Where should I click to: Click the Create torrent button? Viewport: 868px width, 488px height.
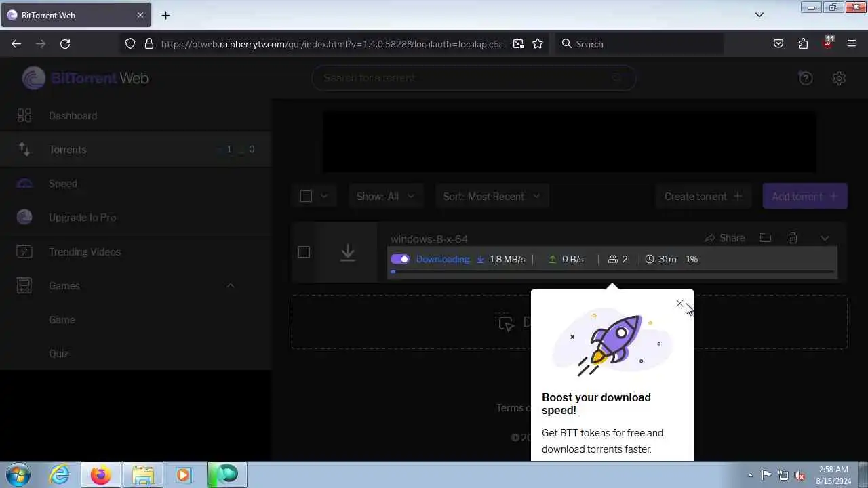click(x=703, y=196)
